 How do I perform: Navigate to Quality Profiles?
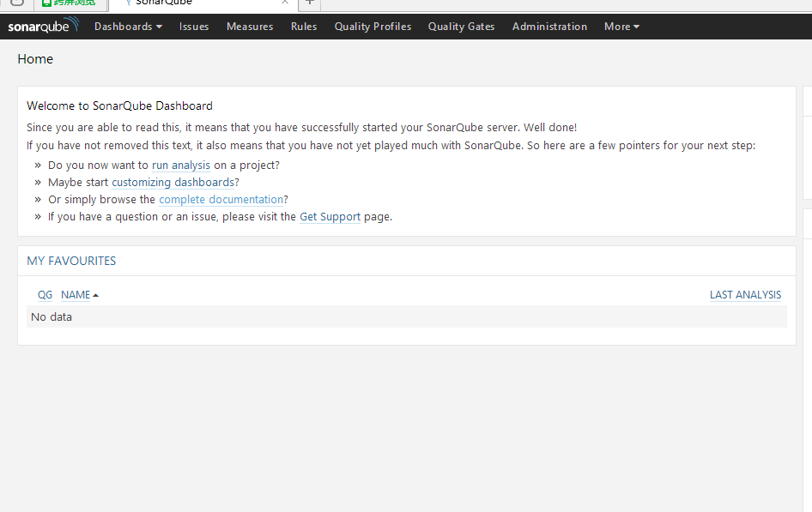tap(373, 27)
